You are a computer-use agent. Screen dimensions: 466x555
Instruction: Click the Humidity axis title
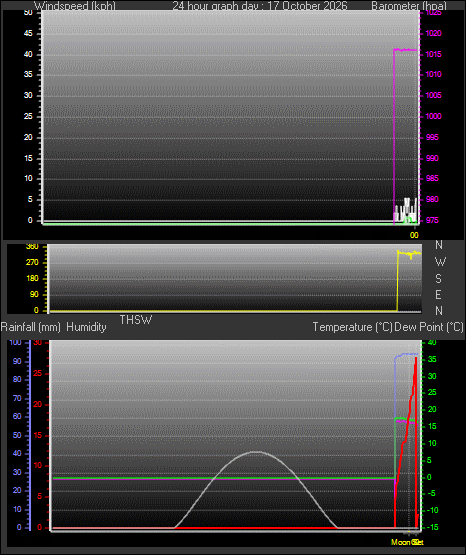point(86,327)
